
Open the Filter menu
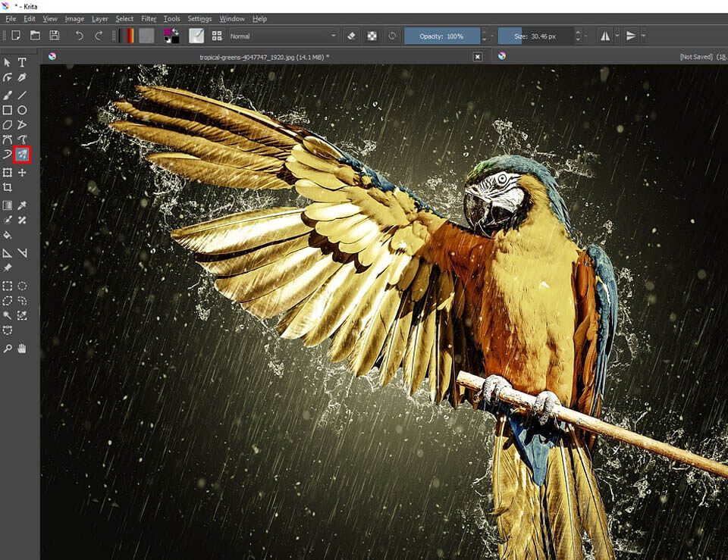coord(149,19)
